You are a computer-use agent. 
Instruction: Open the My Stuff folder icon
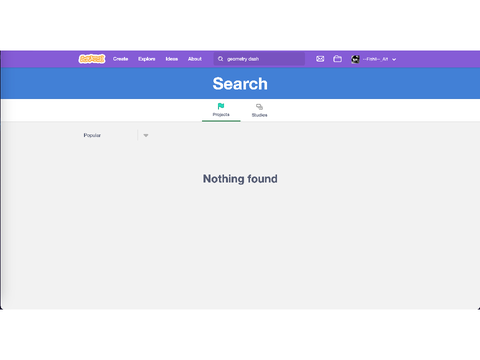pyautogui.click(x=337, y=59)
